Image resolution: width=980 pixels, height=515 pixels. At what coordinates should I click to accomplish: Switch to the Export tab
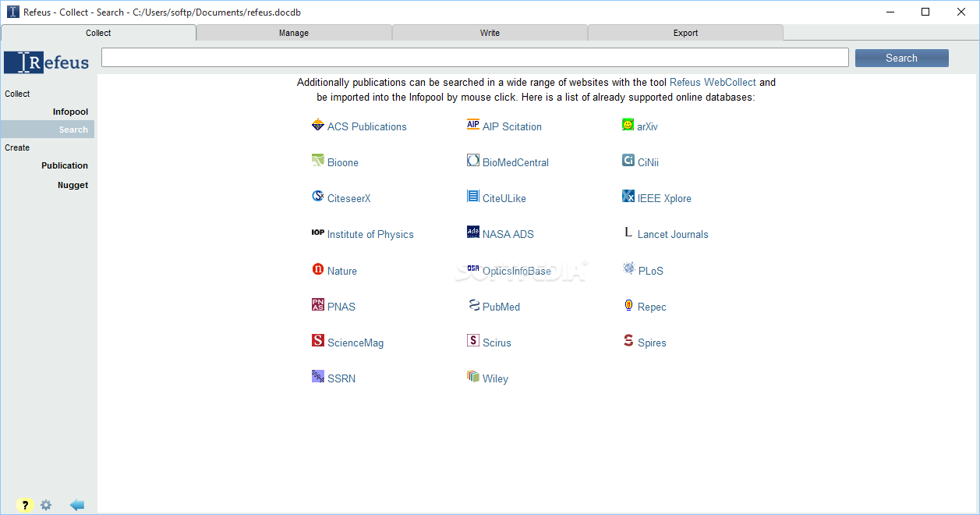pyautogui.click(x=685, y=33)
